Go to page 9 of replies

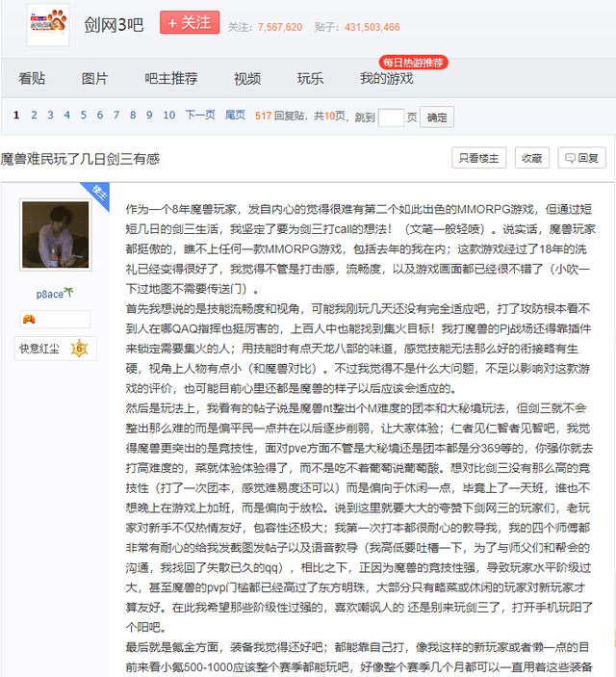coord(149,115)
